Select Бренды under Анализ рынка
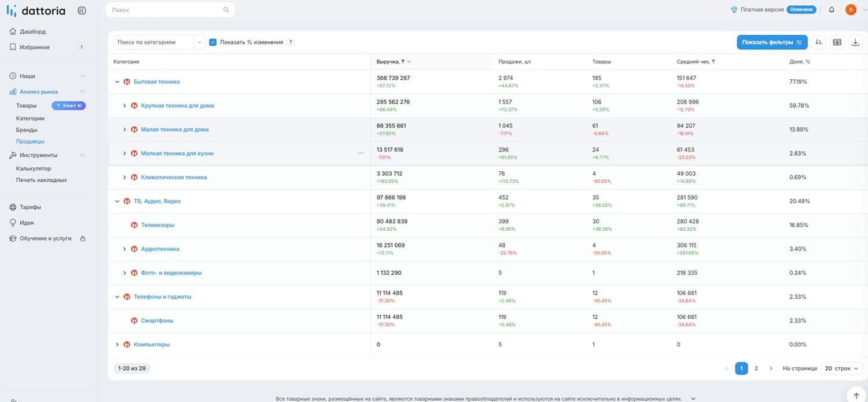 [x=27, y=130]
